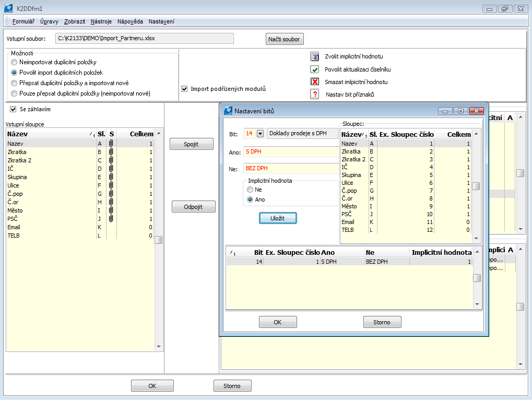The height and width of the screenshot is (400, 532).
Task: Cancel the Nastavení bitů dialog with Storno
Action: click(x=382, y=322)
